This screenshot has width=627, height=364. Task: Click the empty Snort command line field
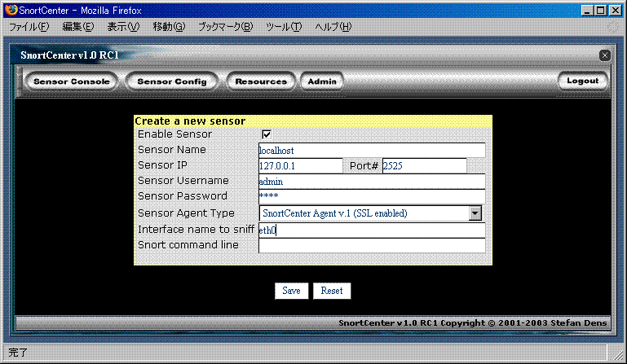[372, 246]
